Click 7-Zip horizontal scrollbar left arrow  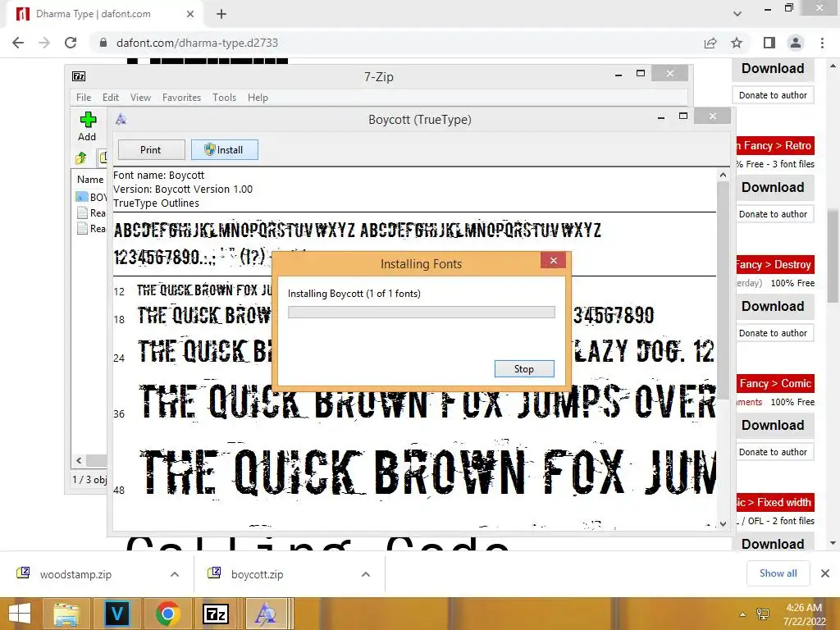[80, 460]
